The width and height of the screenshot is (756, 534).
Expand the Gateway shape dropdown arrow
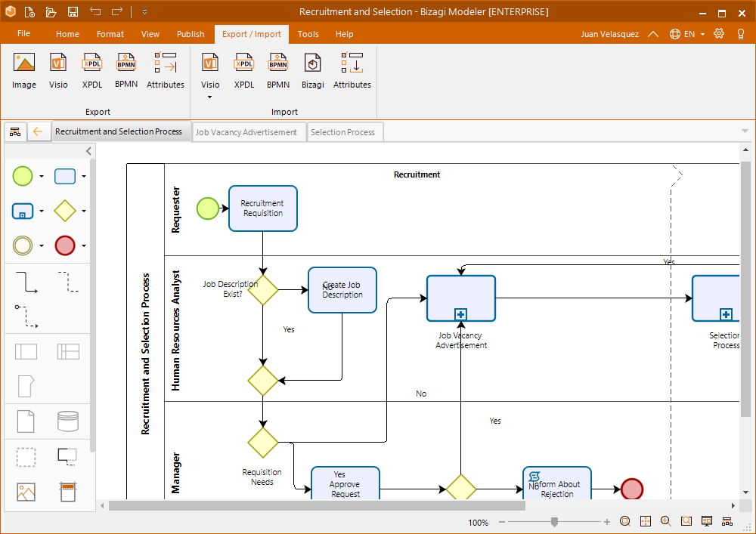pos(84,211)
